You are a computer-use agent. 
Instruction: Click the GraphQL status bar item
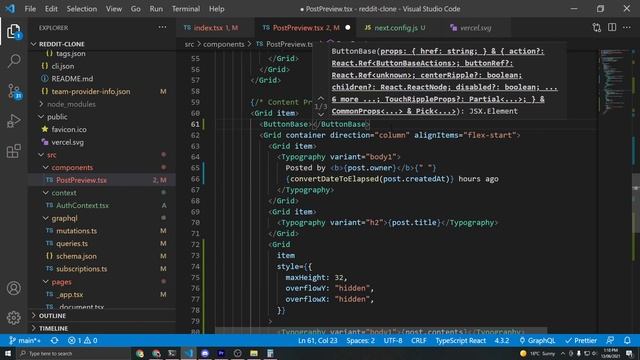point(537,340)
